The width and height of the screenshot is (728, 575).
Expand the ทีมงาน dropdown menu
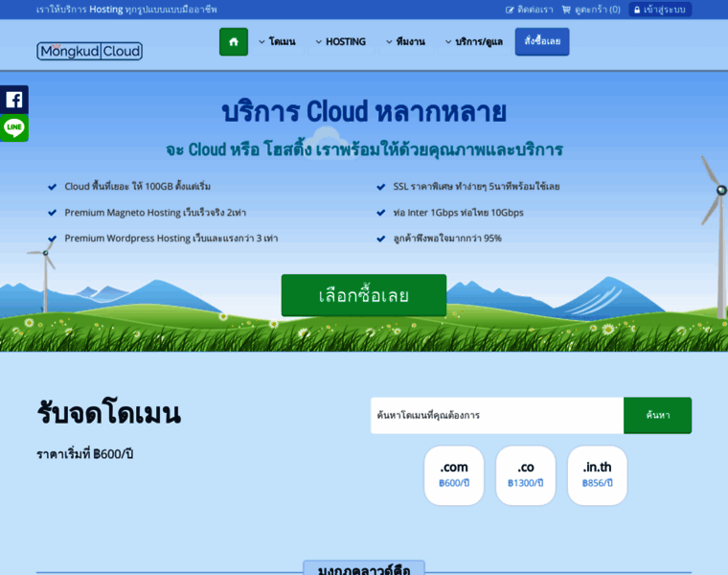(406, 42)
